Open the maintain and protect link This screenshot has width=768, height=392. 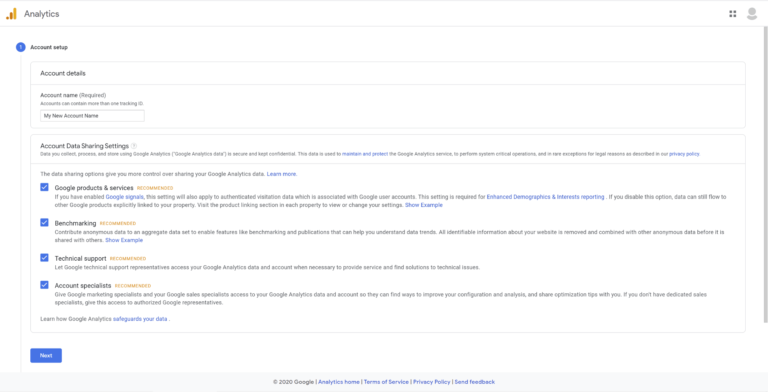365,154
